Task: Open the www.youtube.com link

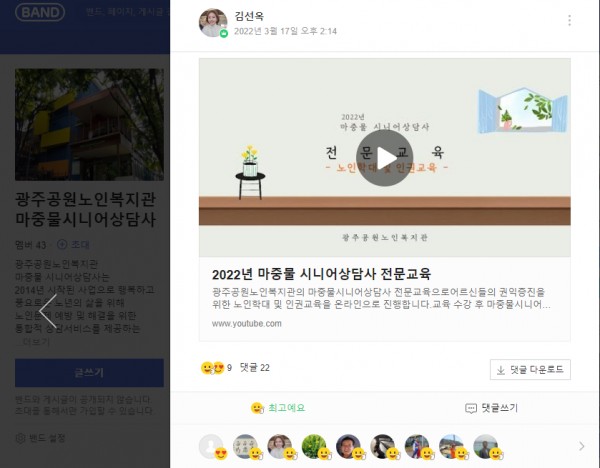Action: click(x=247, y=324)
